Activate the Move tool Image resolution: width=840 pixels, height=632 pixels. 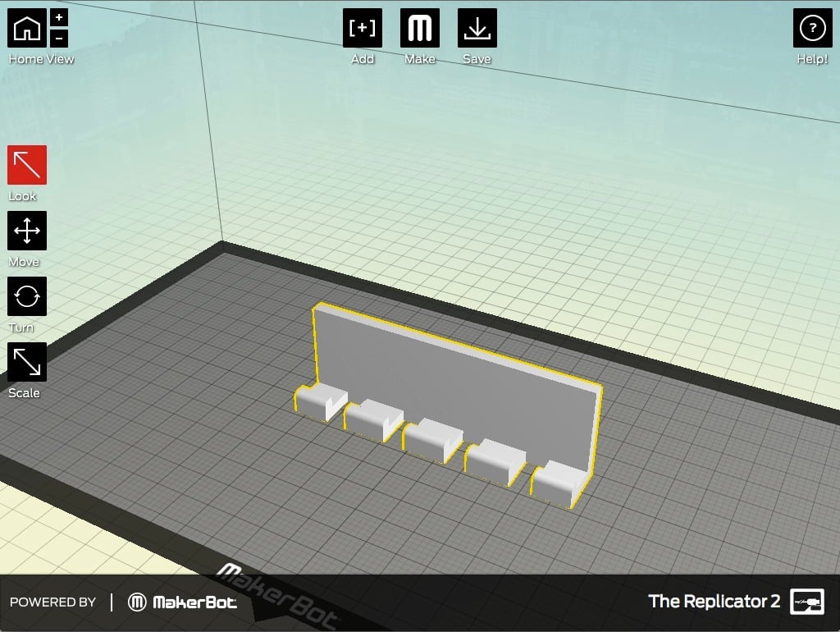[27, 231]
